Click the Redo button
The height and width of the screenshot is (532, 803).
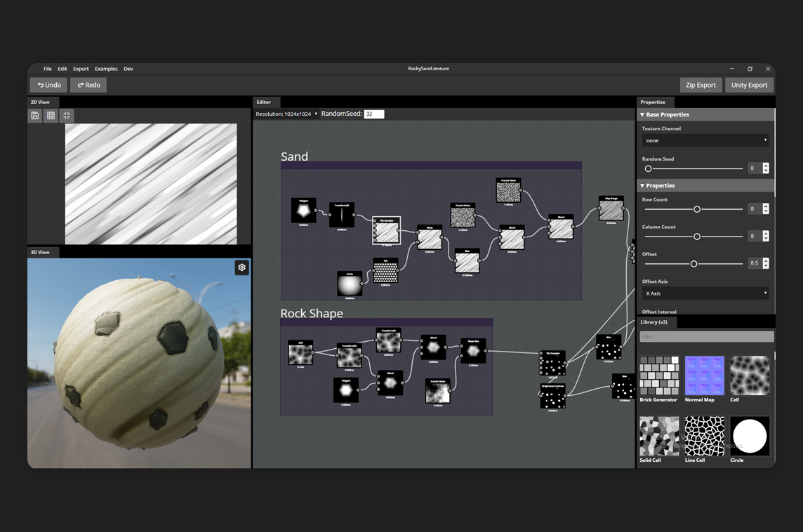[89, 85]
